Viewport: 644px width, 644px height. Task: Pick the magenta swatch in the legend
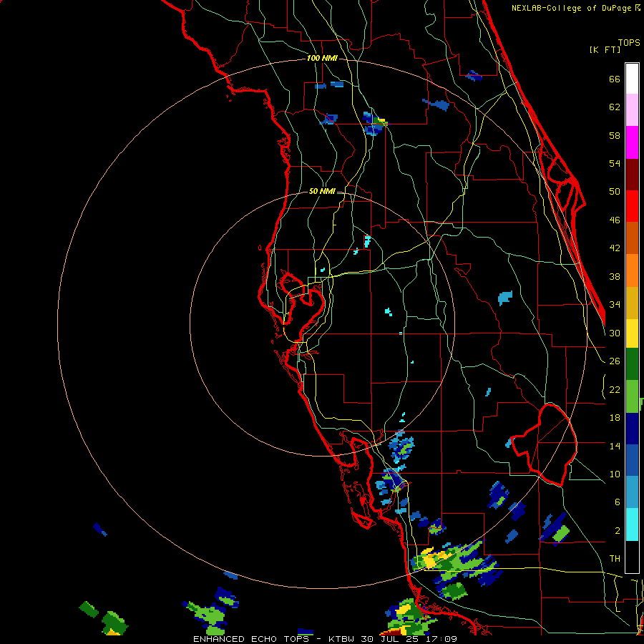tap(632, 142)
